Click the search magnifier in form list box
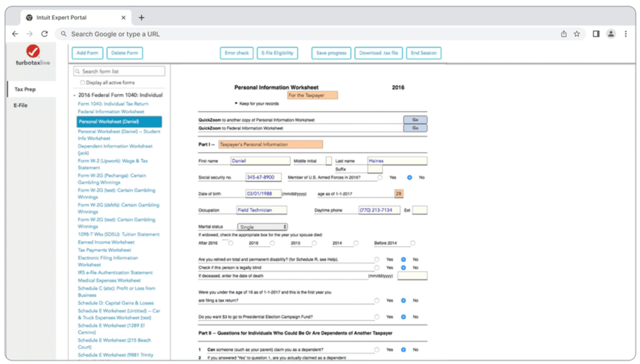Image resolution: width=640 pixels, height=364 pixels. tap(77, 72)
